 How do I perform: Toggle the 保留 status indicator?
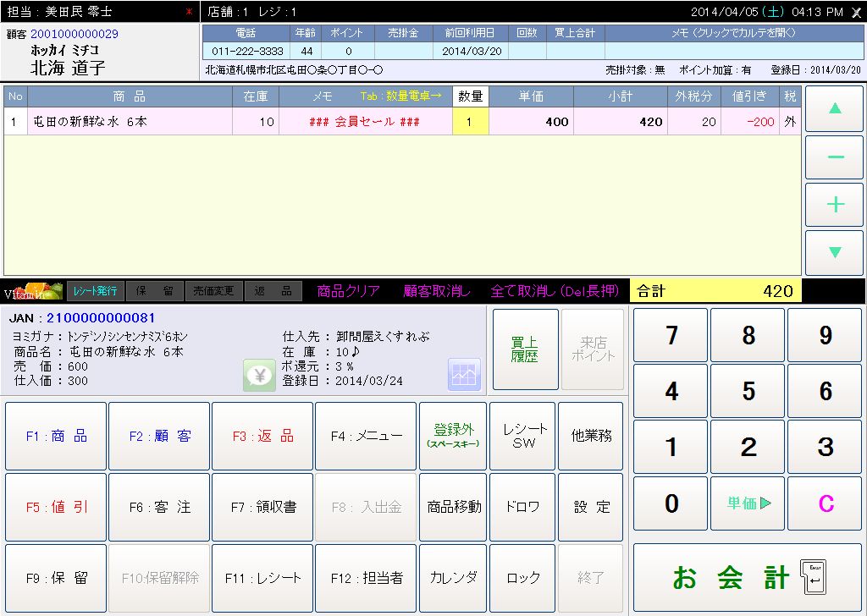[154, 291]
